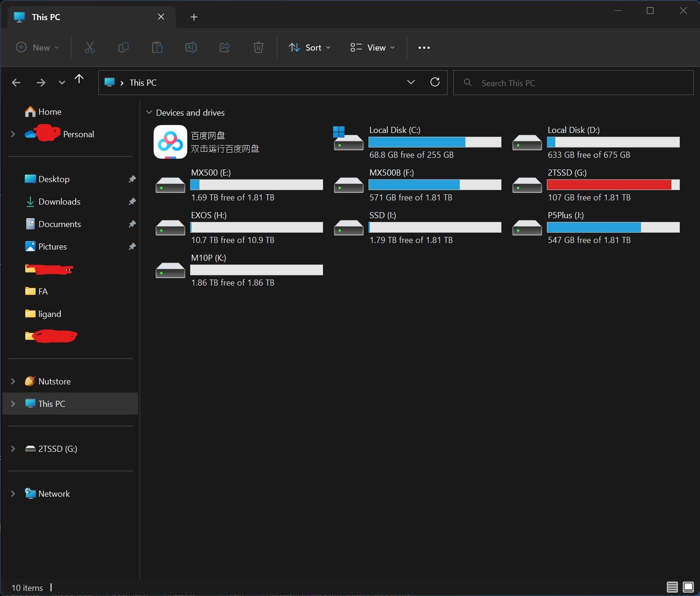
Task: Refresh the This PC view
Action: 435,82
